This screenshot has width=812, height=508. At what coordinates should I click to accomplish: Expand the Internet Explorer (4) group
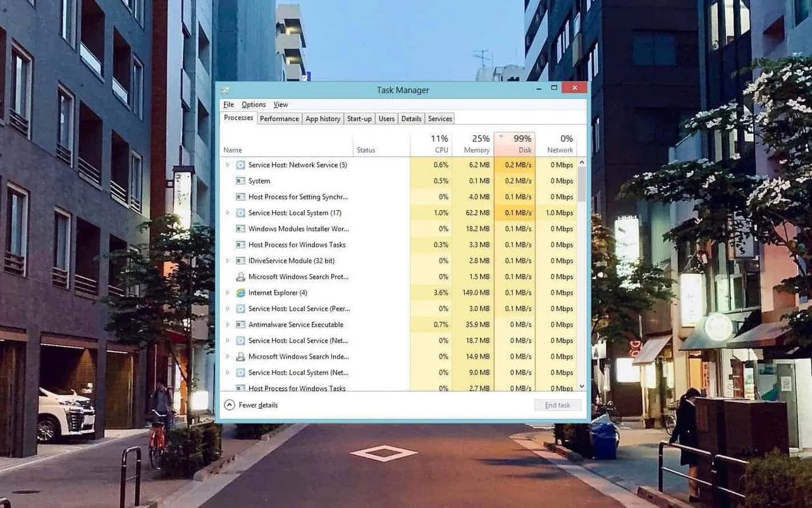228,292
